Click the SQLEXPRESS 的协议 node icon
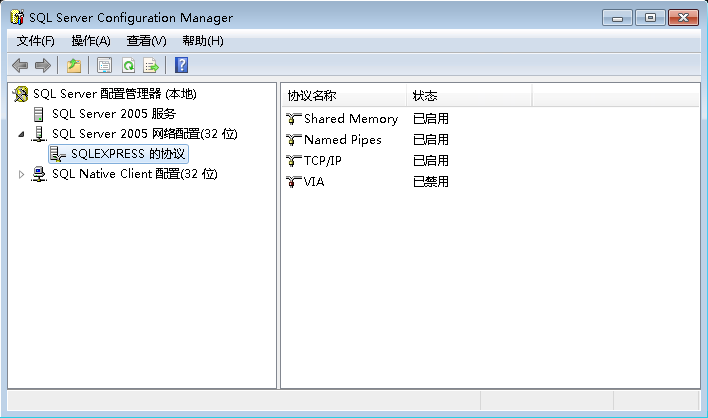Screen dimensions: 708x418 pyautogui.click(x=58, y=154)
